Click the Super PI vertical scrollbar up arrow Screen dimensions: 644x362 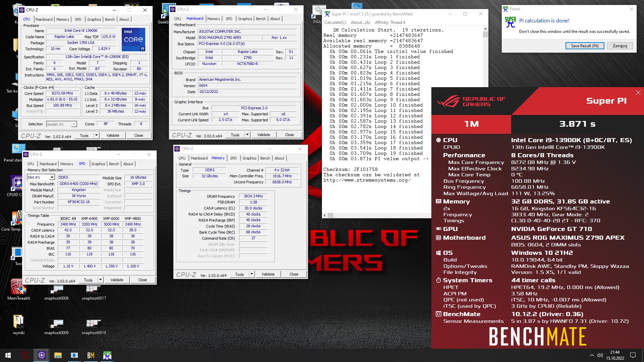click(485, 29)
